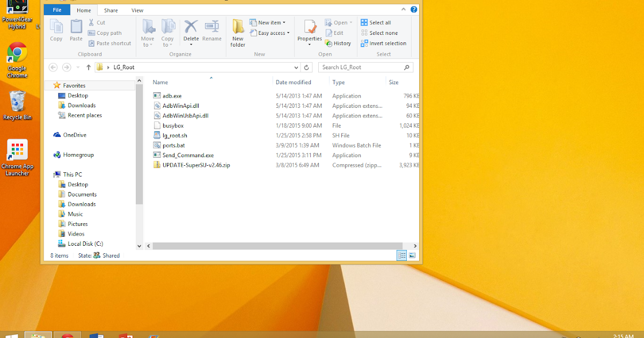Switch to the Share ribbon tab
This screenshot has height=338, width=644.
tap(111, 10)
